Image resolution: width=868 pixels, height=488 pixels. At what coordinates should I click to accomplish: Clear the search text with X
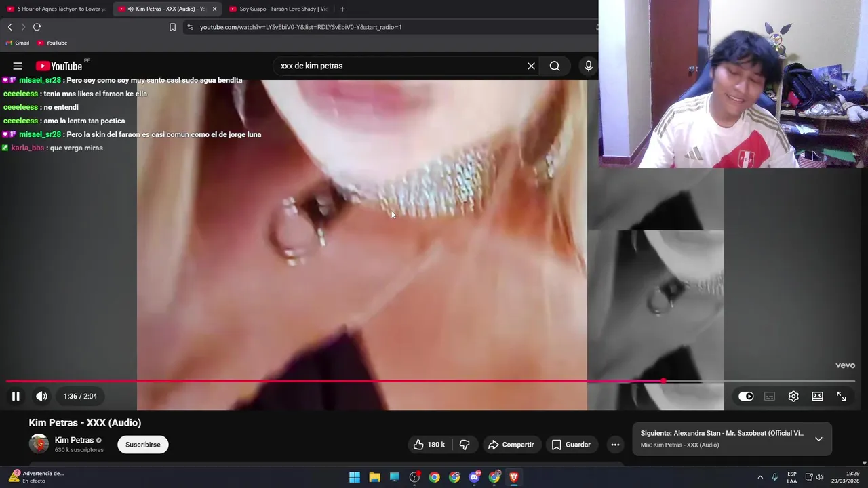tap(531, 66)
